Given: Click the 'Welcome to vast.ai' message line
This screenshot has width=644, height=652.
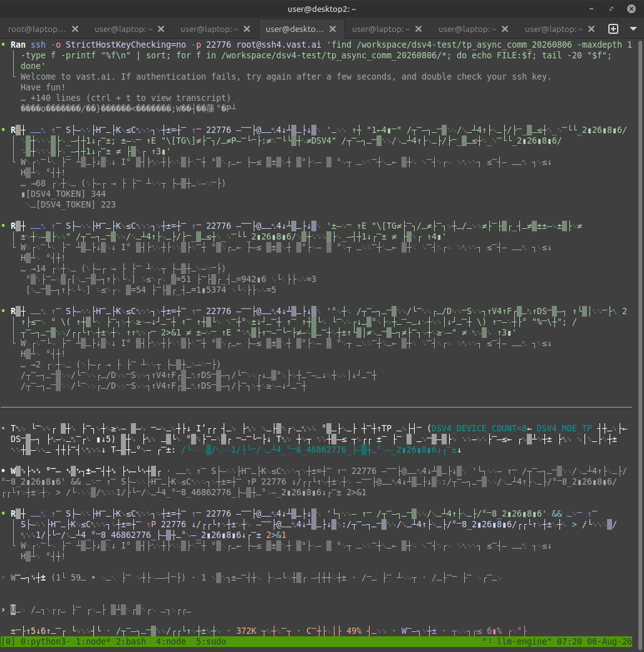Looking at the screenshot, I should click(x=286, y=76).
